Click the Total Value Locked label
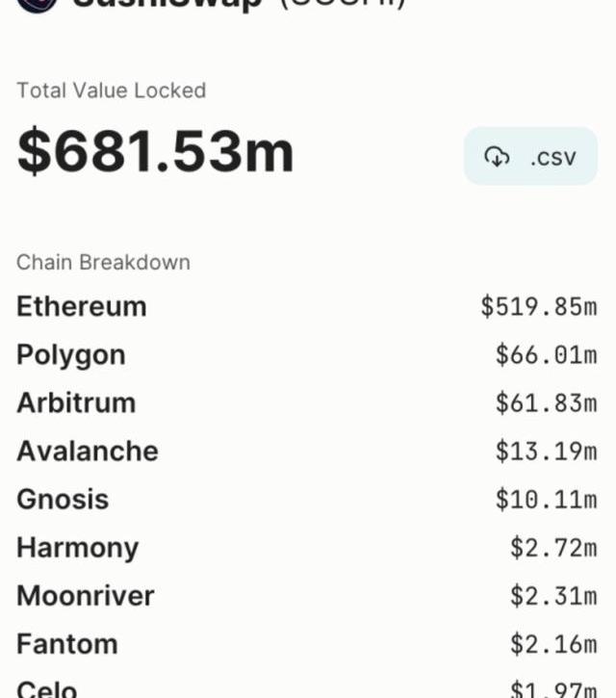Image resolution: width=616 pixels, height=698 pixels. [x=112, y=90]
